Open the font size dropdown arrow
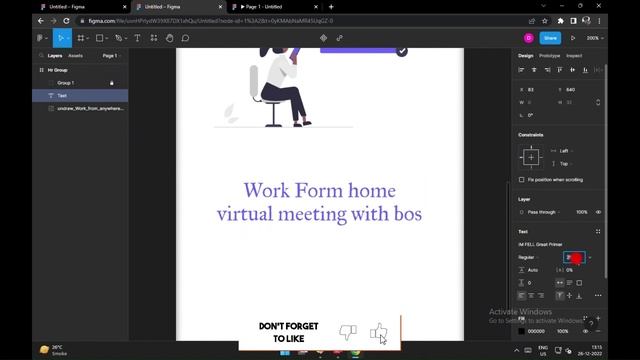Image resolution: width=640 pixels, height=360 pixels. (x=590, y=258)
